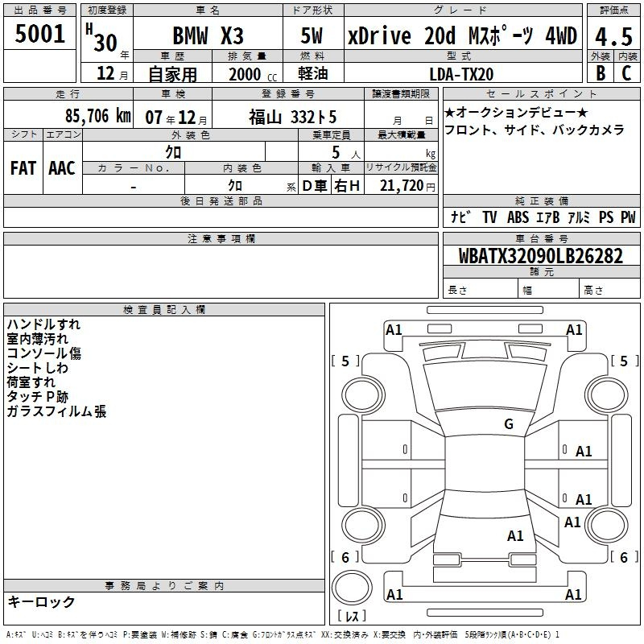Click the office notice キーロック

point(41,601)
